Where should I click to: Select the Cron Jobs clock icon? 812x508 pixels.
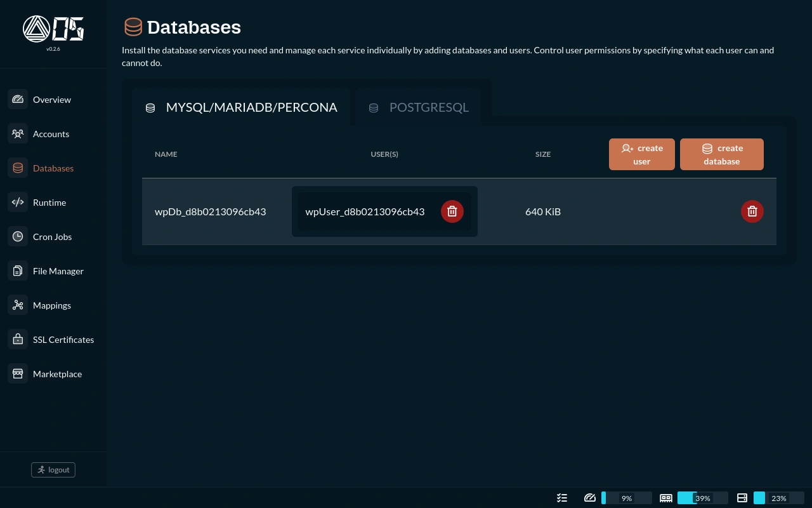(x=18, y=237)
